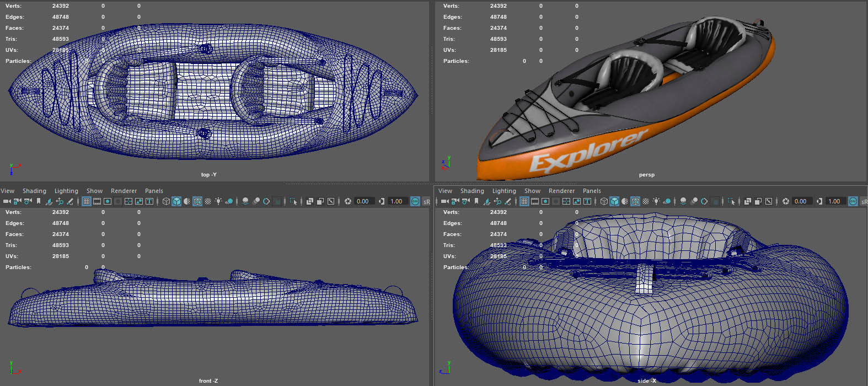The height and width of the screenshot is (386, 868).
Task: Click Exposure value field 0.00 in front -Z
Action: (x=364, y=201)
